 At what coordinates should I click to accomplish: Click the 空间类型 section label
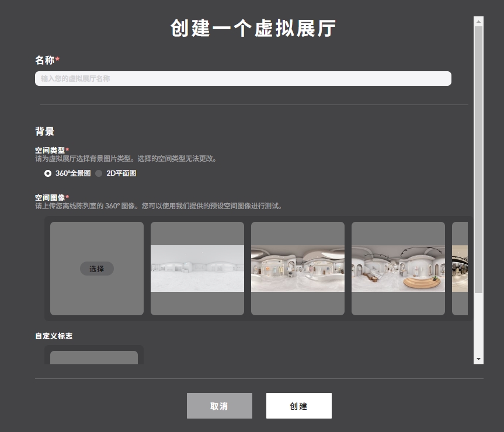[50, 150]
